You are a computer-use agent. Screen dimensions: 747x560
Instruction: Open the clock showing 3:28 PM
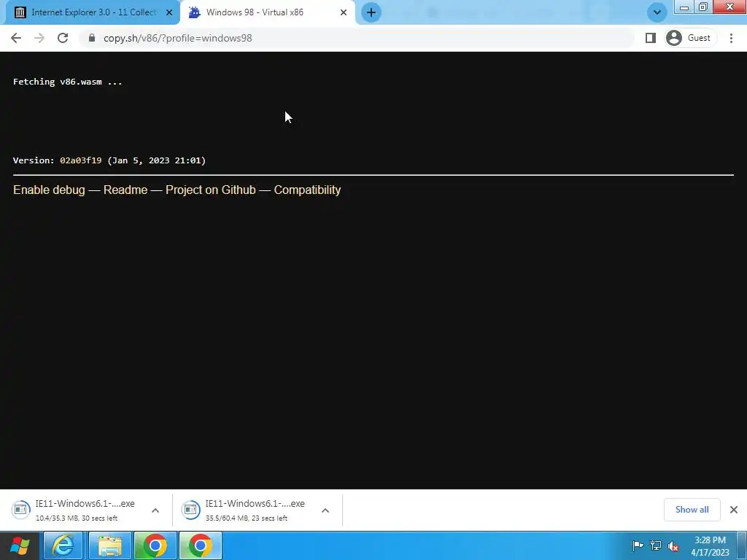710,546
